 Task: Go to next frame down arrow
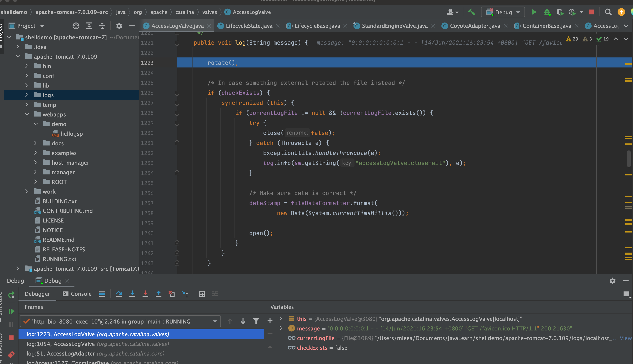(243, 321)
